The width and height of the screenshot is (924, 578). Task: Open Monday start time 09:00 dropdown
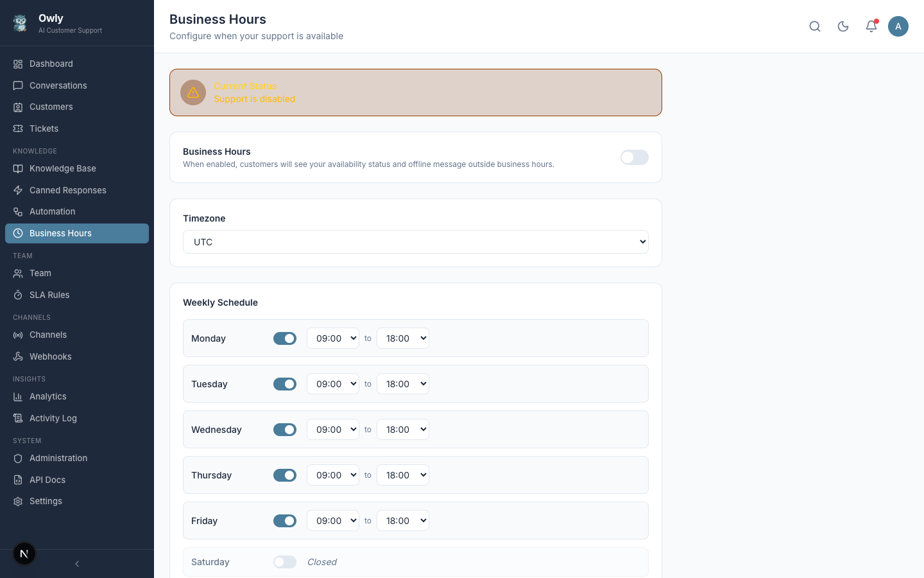tap(333, 338)
